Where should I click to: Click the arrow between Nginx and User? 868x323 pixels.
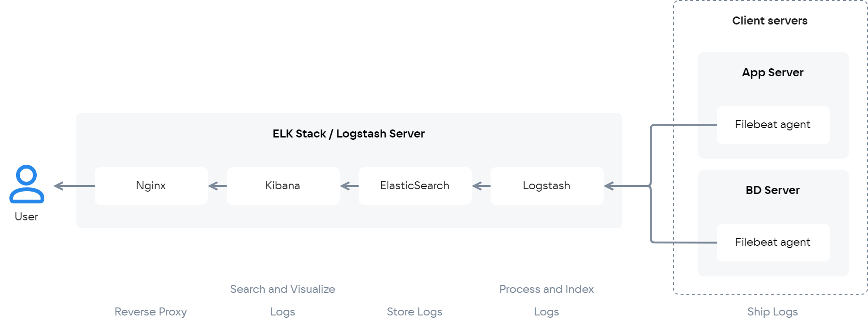coord(74,186)
